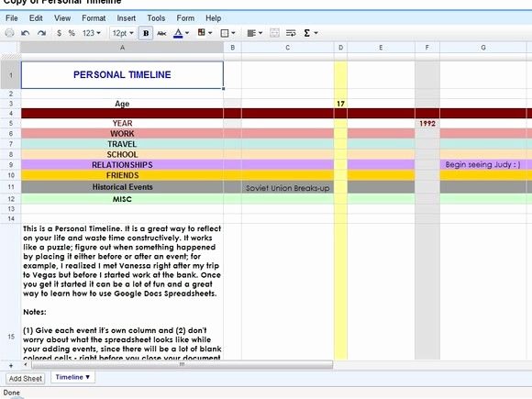Open the Timeline sheet tab
Screen dimensions: 532x399
tap(72, 377)
